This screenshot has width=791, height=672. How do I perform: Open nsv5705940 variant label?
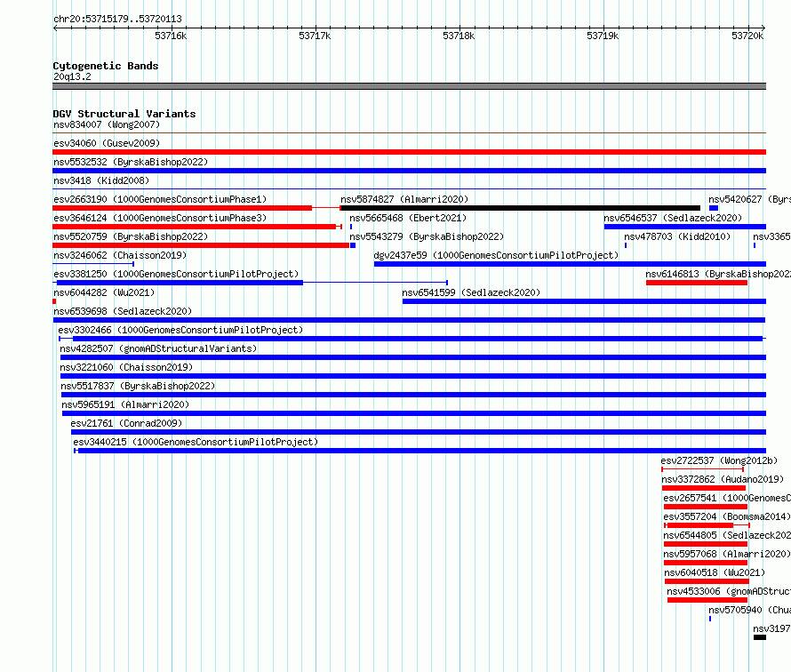click(x=749, y=610)
